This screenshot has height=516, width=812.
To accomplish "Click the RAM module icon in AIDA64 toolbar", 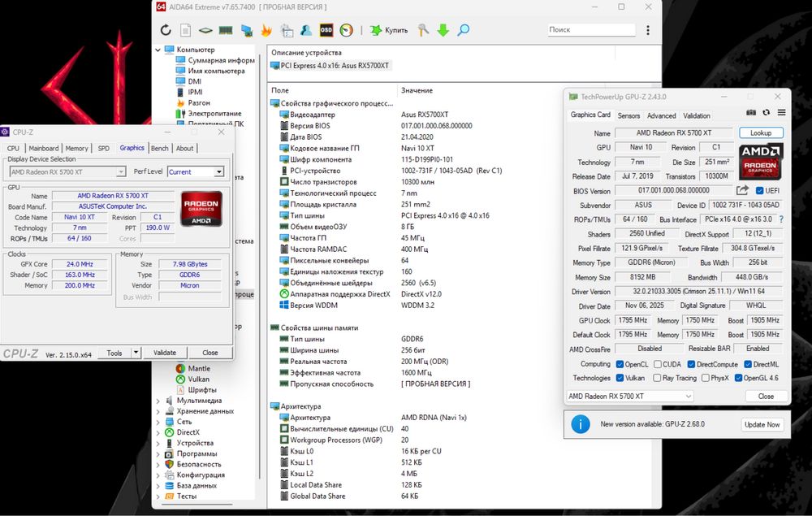I will pos(225,30).
